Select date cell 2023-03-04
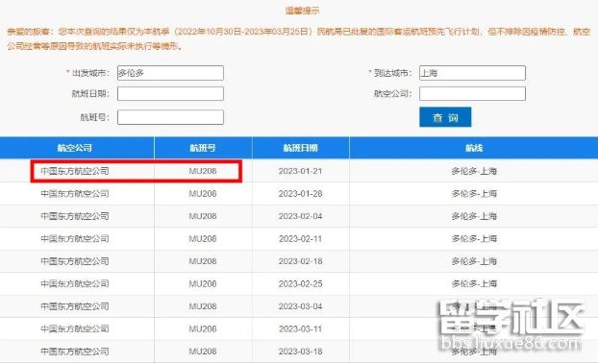Image resolution: width=598 pixels, height=364 pixels. click(x=301, y=306)
